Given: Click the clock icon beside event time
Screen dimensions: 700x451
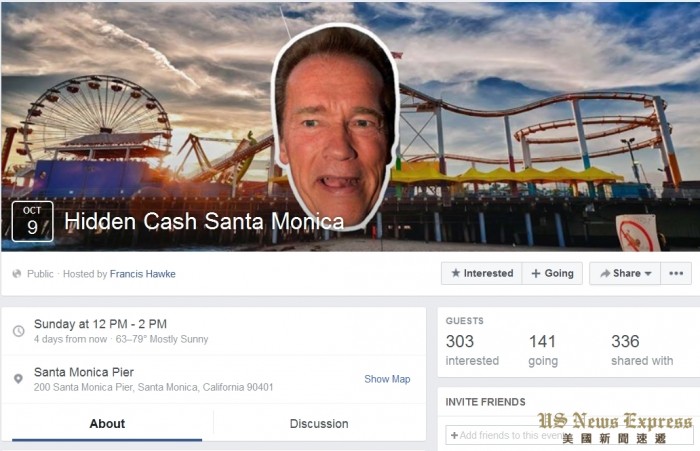Looking at the screenshot, I should (x=18, y=331).
